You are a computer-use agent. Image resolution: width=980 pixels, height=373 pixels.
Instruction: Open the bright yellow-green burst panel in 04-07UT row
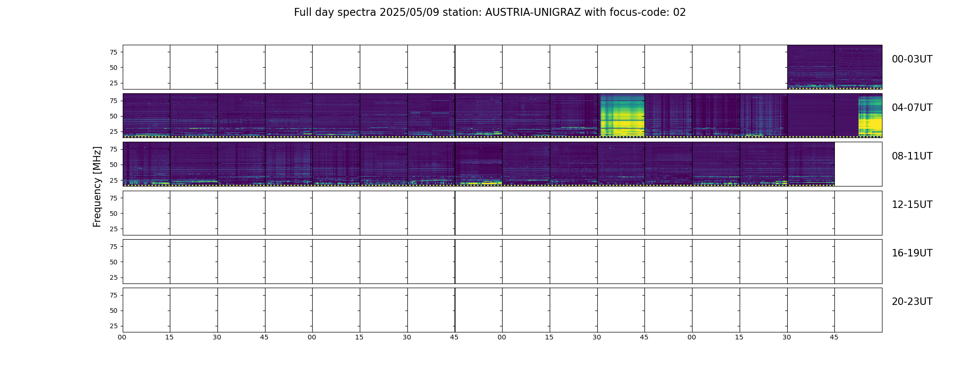[x=621, y=115]
